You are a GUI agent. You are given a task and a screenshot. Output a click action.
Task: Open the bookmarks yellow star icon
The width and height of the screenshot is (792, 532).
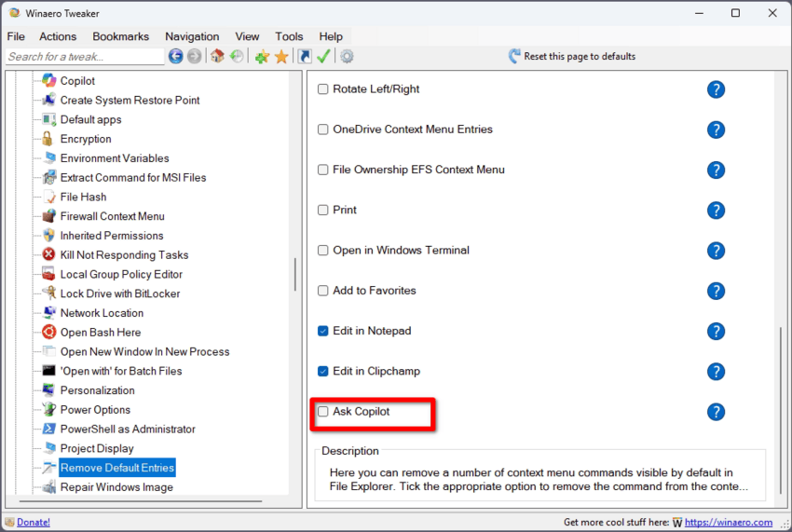(281, 57)
